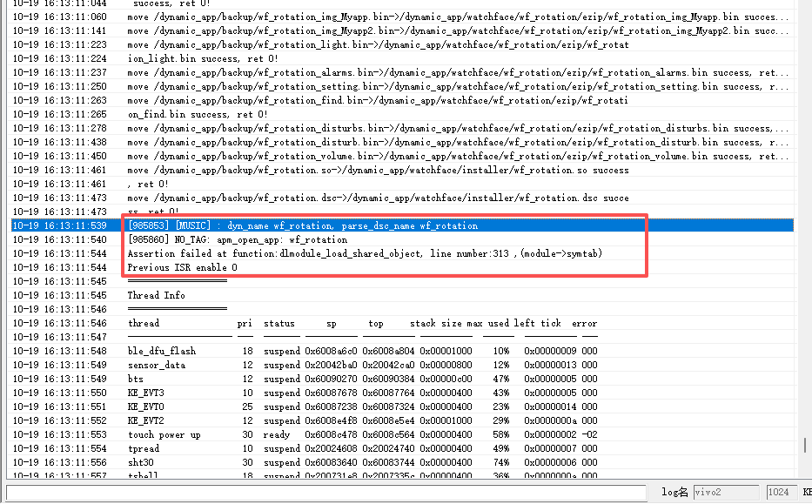Click the Previous ISR enable 0 line
The height and width of the screenshot is (504, 812).
182,267
